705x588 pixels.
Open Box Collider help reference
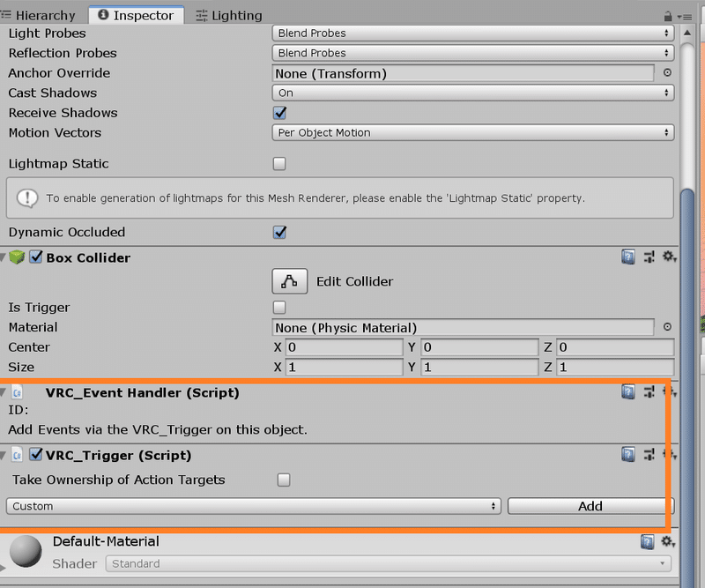627,257
